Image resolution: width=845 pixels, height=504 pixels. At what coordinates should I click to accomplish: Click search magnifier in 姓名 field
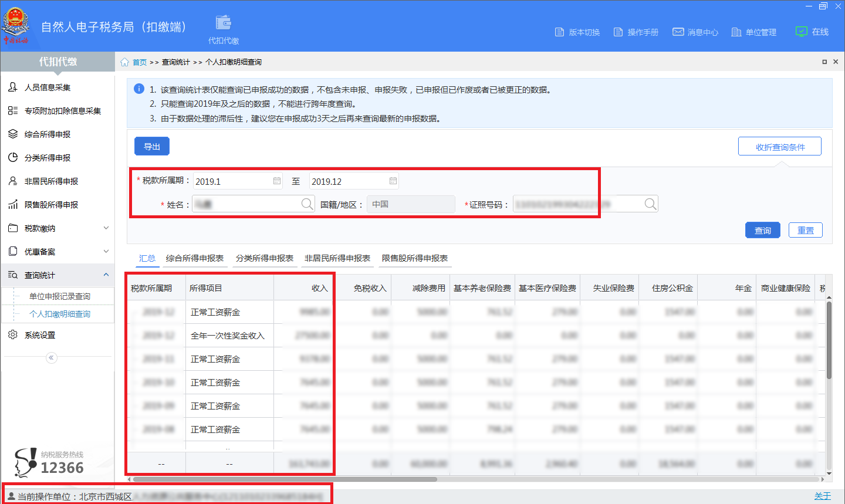point(307,204)
